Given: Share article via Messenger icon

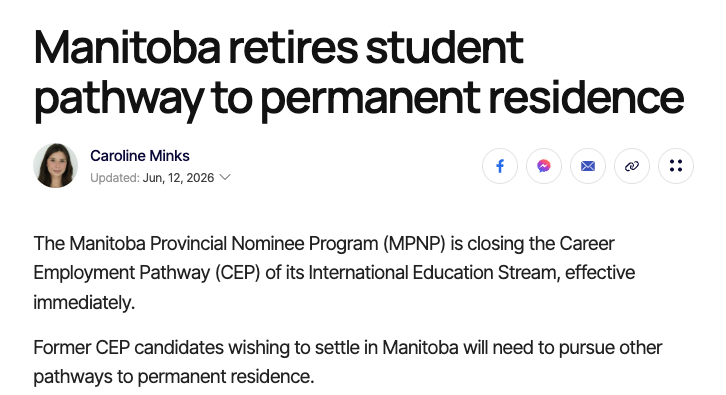Looking at the screenshot, I should pos(544,166).
